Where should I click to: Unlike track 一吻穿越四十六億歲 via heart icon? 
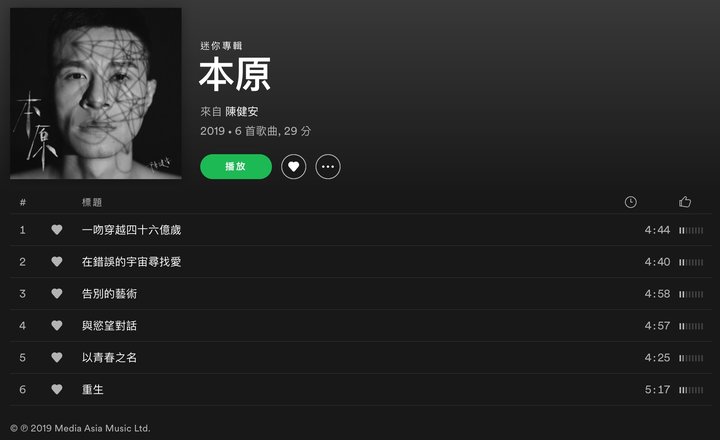point(56,229)
